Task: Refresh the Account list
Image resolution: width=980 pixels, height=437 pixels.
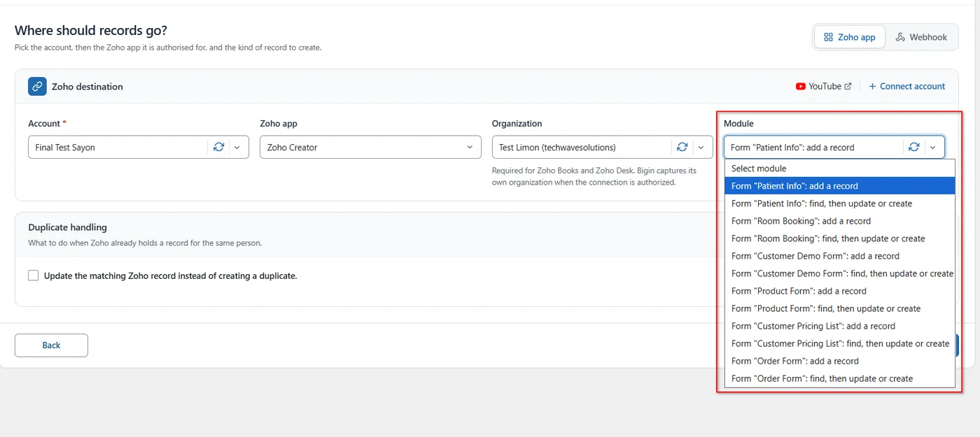Action: (218, 148)
